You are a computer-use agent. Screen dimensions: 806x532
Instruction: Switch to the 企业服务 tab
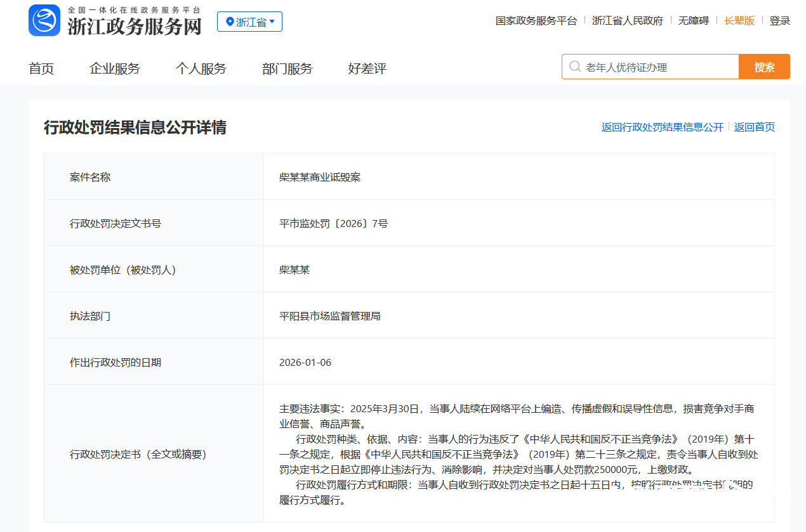[114, 68]
